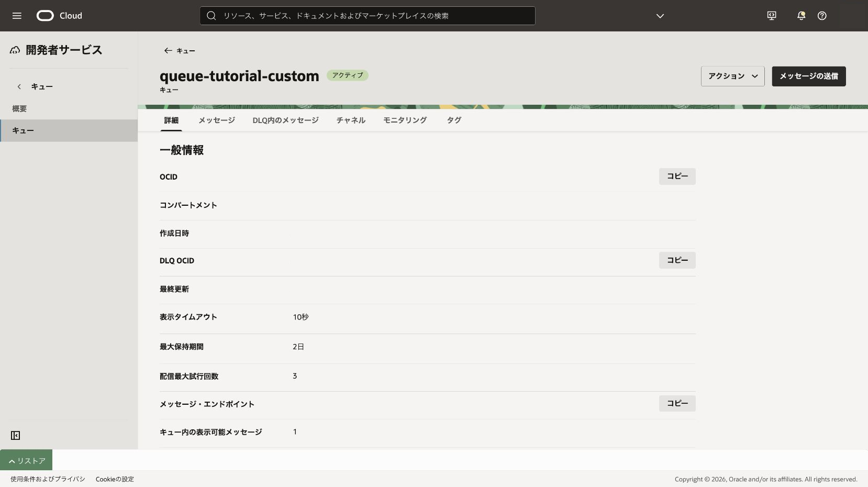Click the 配信最大試行回数 label
868x487 pixels.
189,376
